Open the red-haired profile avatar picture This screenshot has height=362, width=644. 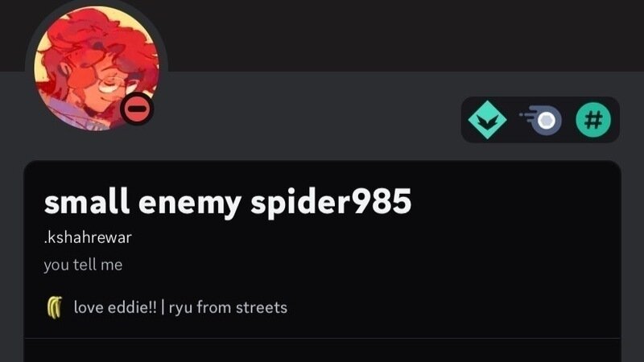(x=97, y=68)
